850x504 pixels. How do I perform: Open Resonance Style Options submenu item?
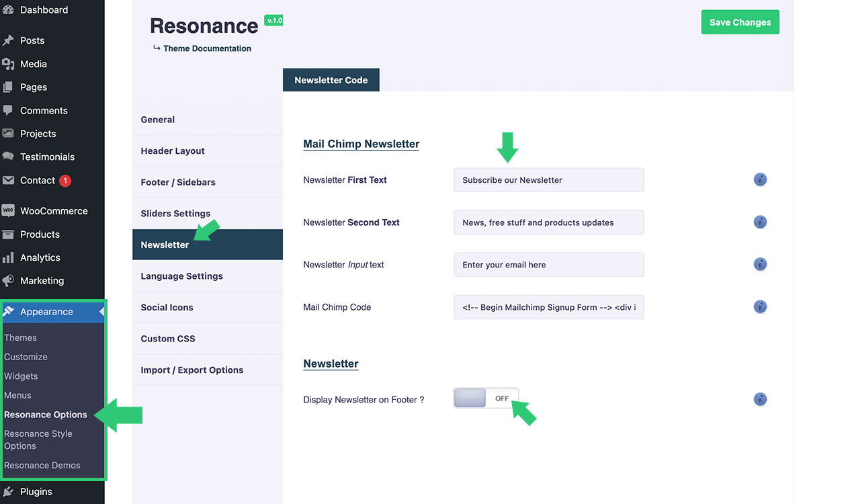pos(38,439)
